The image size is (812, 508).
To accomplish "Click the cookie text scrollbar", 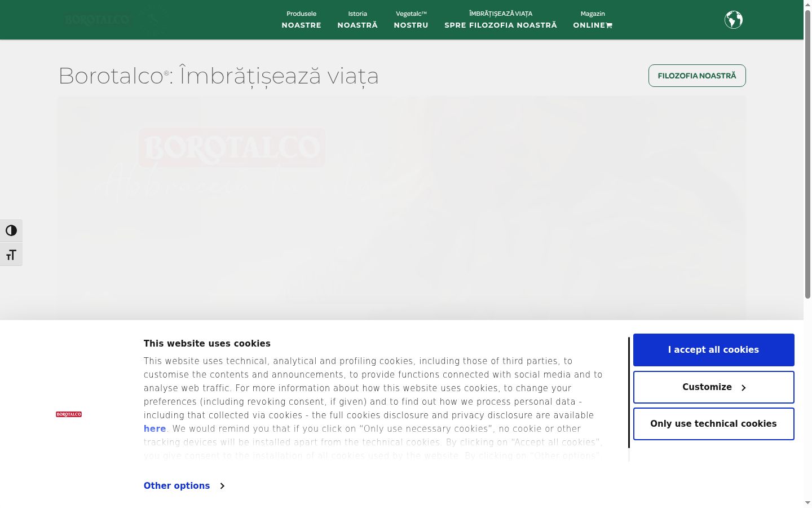I will [629, 392].
